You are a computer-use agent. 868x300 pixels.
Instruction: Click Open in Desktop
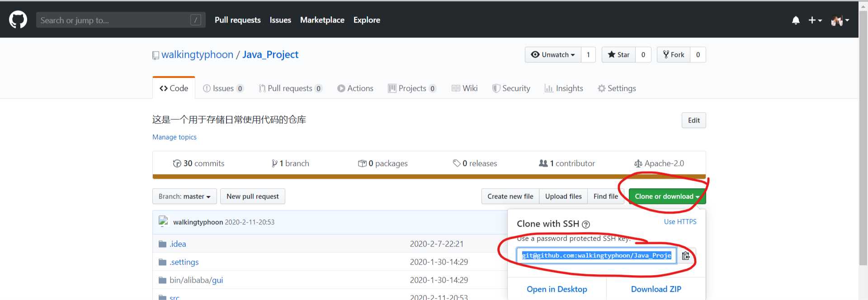point(557,289)
